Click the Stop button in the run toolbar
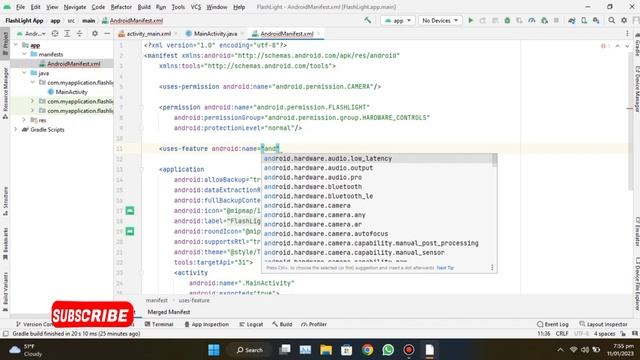This screenshot has width=640, height=360. [x=556, y=20]
